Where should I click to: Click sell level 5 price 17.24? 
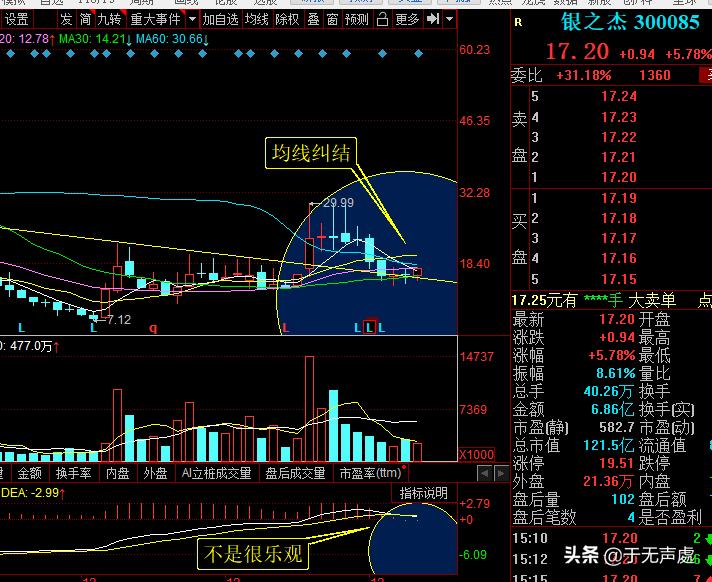click(619, 96)
